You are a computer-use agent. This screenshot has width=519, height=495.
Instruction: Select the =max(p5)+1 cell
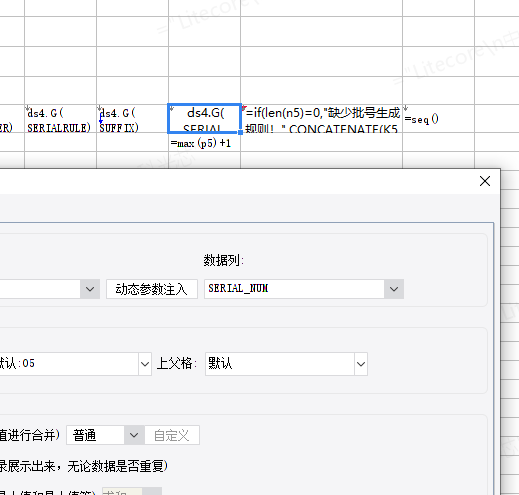point(204,143)
